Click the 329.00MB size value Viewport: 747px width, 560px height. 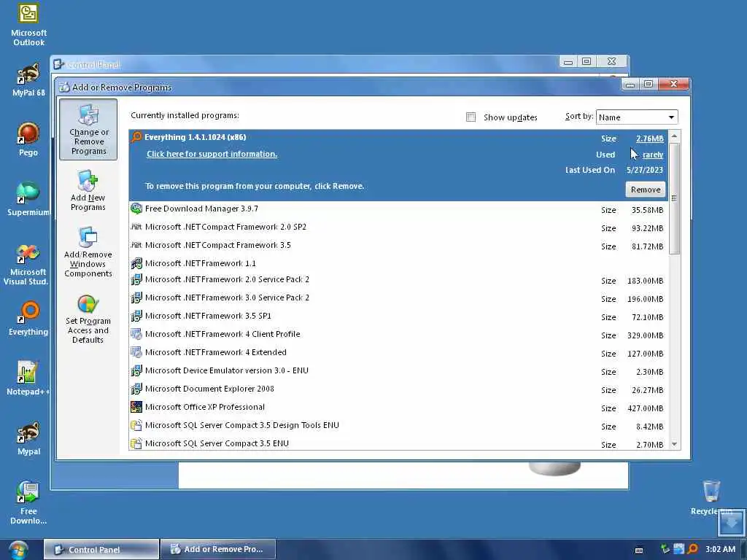point(645,335)
